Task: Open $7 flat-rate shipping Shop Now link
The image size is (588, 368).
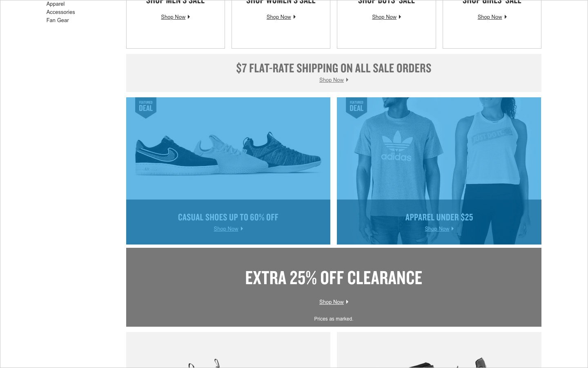Action: click(332, 80)
